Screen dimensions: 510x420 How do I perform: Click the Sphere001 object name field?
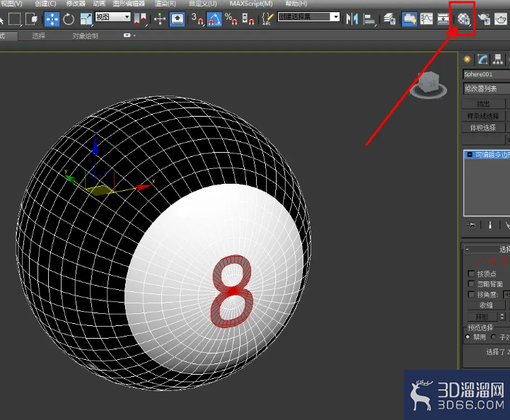[487, 74]
